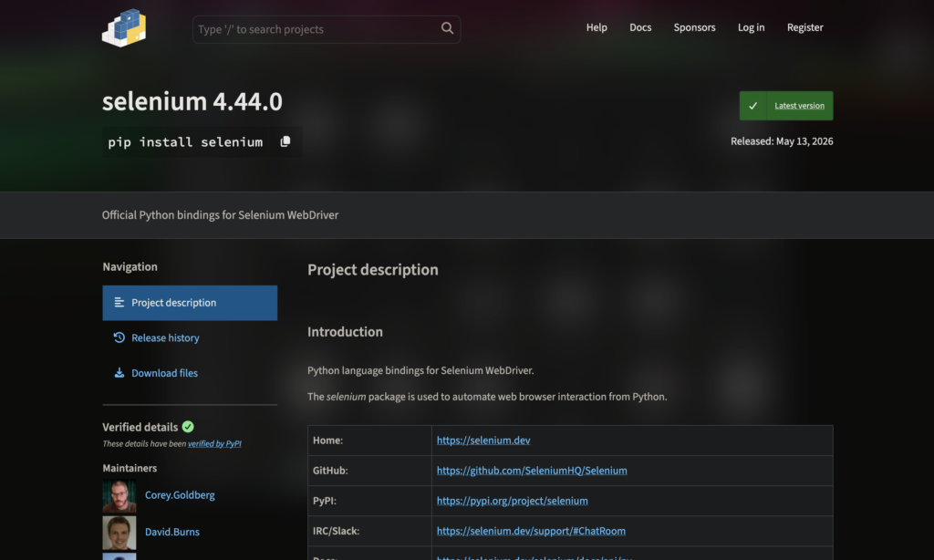Click the Latest version button
The height and width of the screenshot is (560, 934).
pyautogui.click(x=785, y=106)
